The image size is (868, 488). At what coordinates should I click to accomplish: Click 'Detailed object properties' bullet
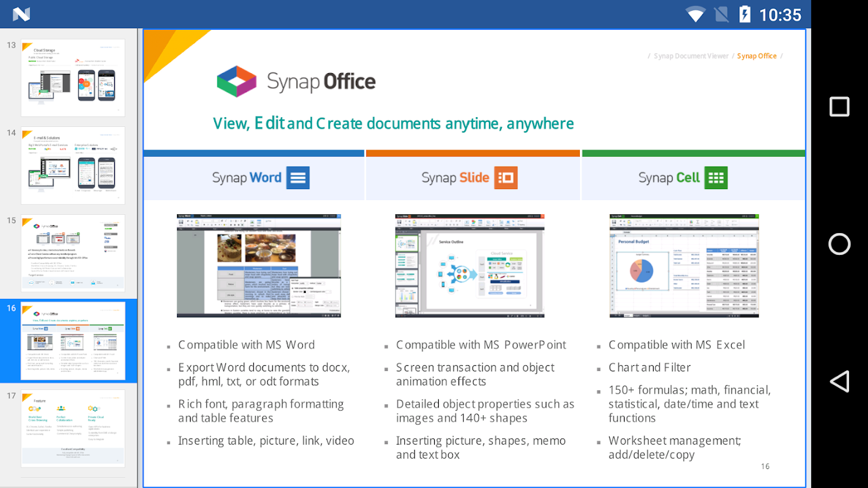[x=485, y=411]
